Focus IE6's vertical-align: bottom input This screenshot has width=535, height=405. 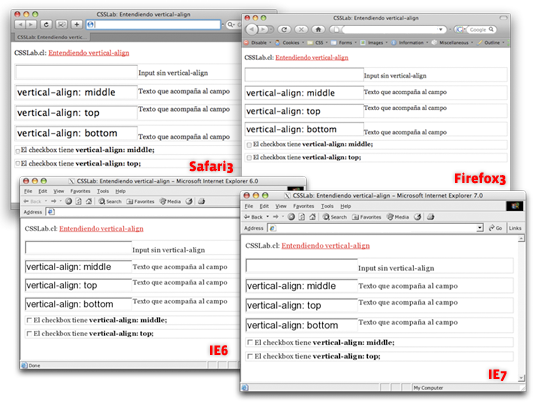(78, 304)
